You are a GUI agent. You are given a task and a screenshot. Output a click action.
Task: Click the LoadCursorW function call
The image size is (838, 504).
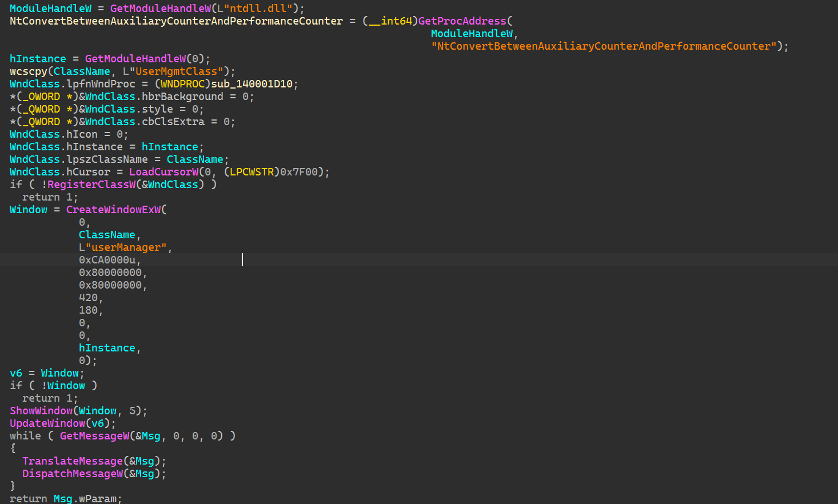[163, 172]
